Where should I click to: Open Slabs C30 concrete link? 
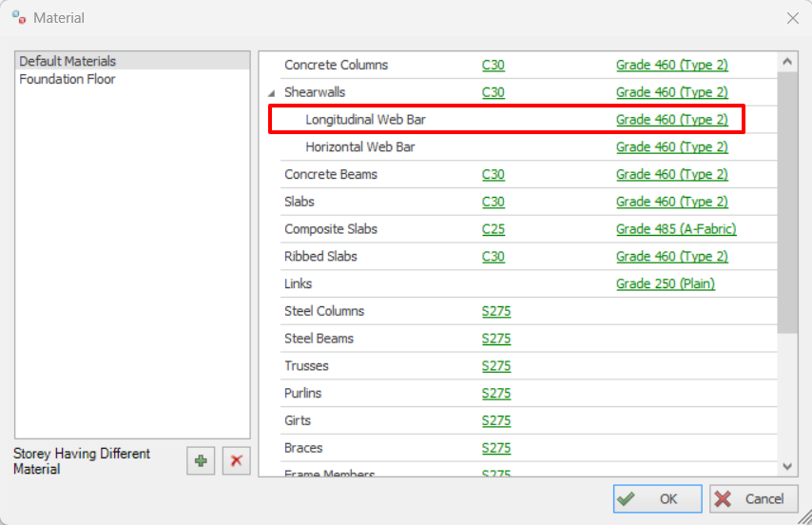pos(493,203)
